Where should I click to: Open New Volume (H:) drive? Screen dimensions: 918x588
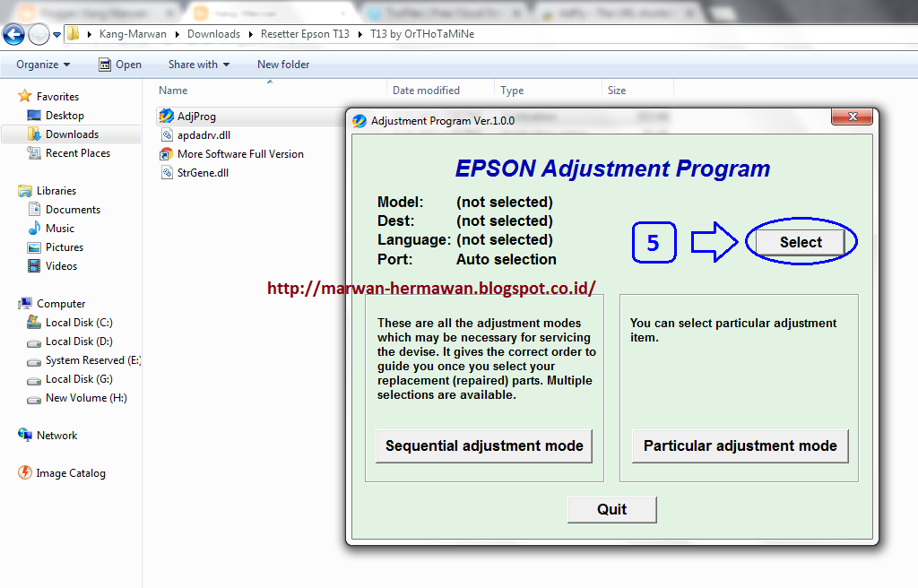point(86,398)
